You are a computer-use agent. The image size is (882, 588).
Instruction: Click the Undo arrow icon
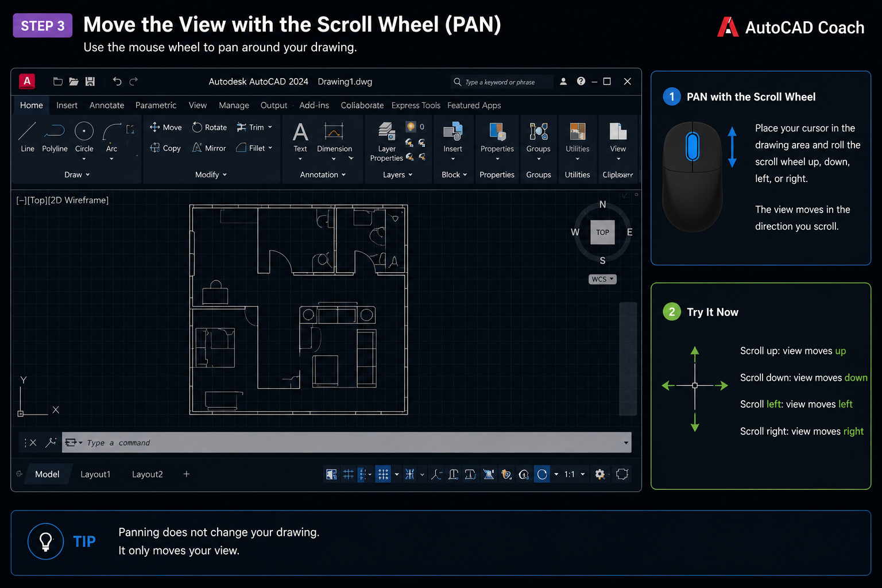[x=117, y=82]
